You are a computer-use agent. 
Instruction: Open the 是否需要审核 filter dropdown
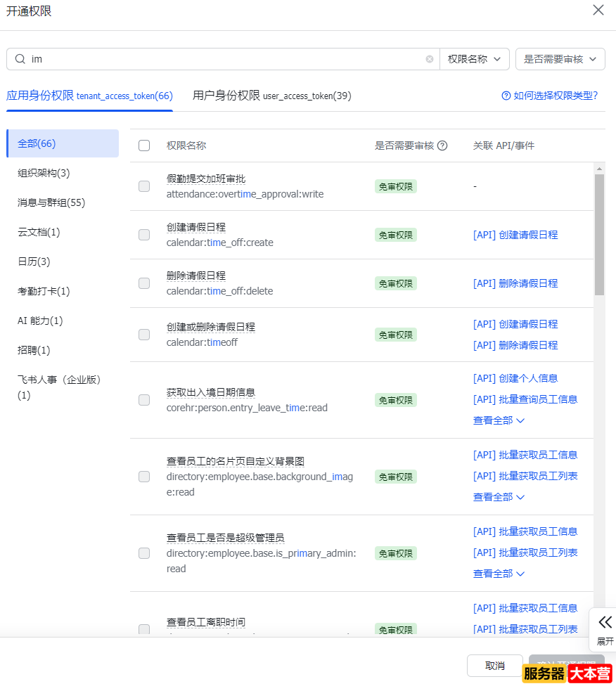[560, 59]
